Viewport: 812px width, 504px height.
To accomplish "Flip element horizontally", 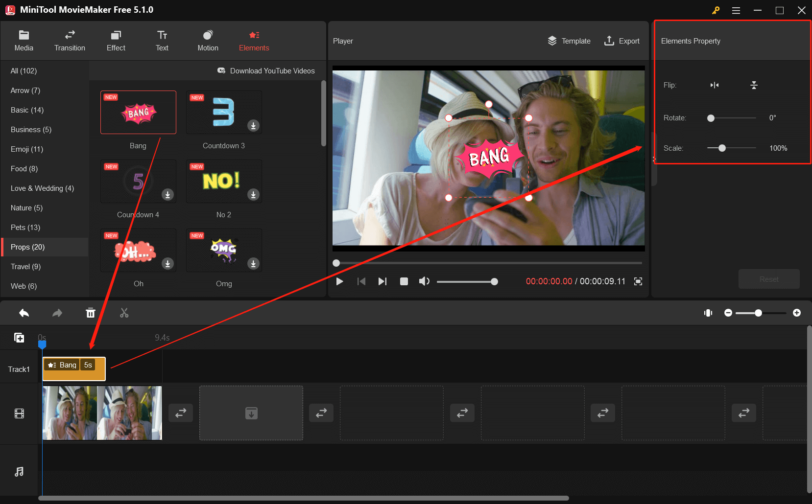I will coord(715,85).
